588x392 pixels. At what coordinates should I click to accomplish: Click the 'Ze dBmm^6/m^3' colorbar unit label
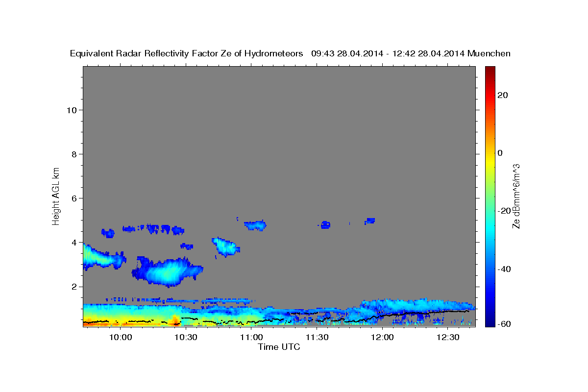tap(516, 196)
